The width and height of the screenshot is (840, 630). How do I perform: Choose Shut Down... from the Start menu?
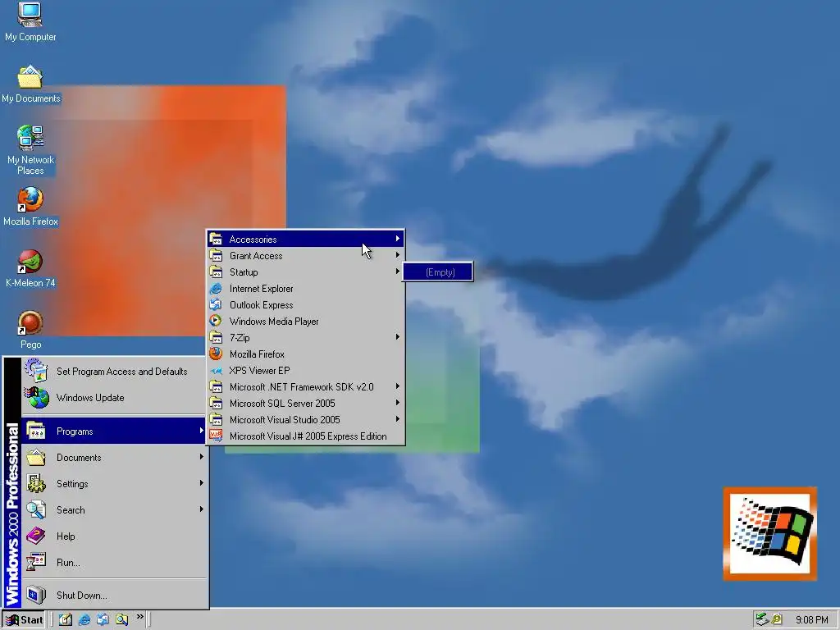(x=113, y=596)
